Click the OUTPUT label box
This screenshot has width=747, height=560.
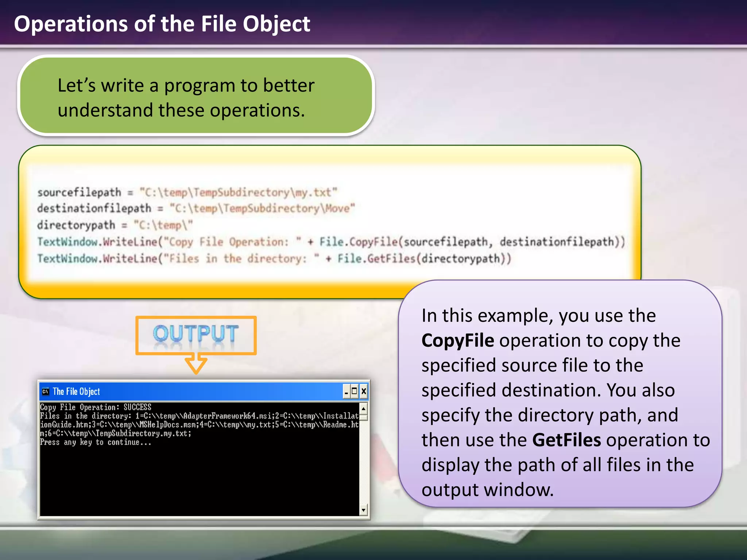click(196, 335)
